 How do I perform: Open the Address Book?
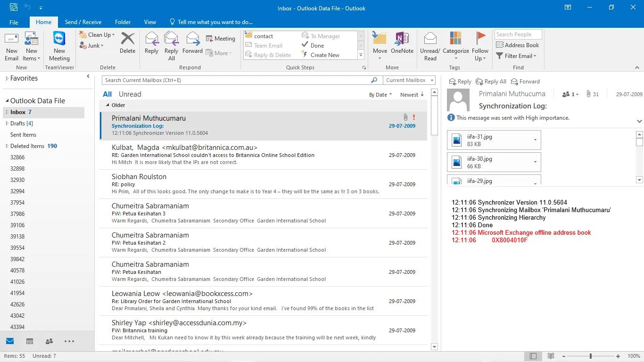[518, 45]
